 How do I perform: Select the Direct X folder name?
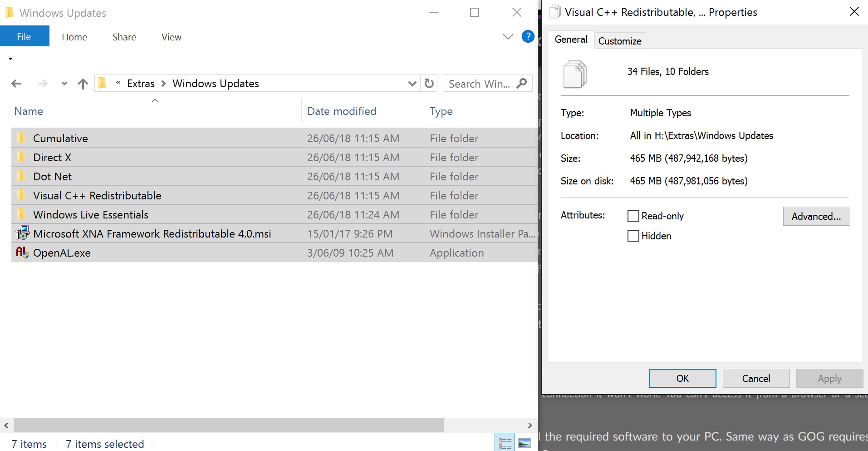(52, 158)
